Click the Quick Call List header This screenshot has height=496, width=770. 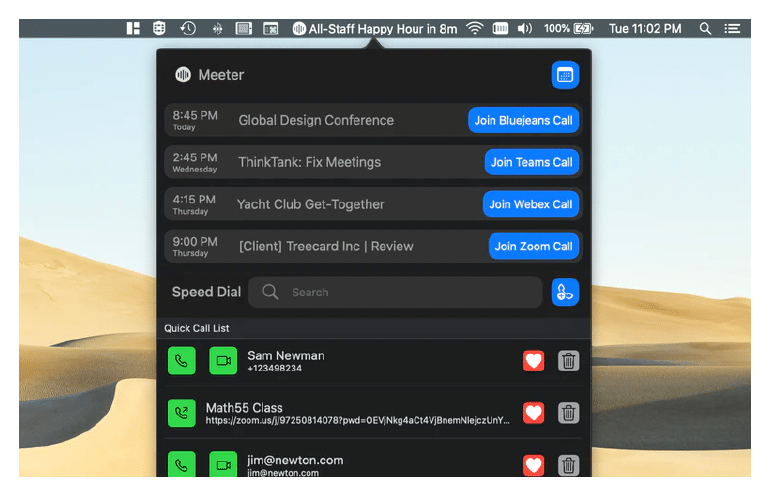click(196, 328)
